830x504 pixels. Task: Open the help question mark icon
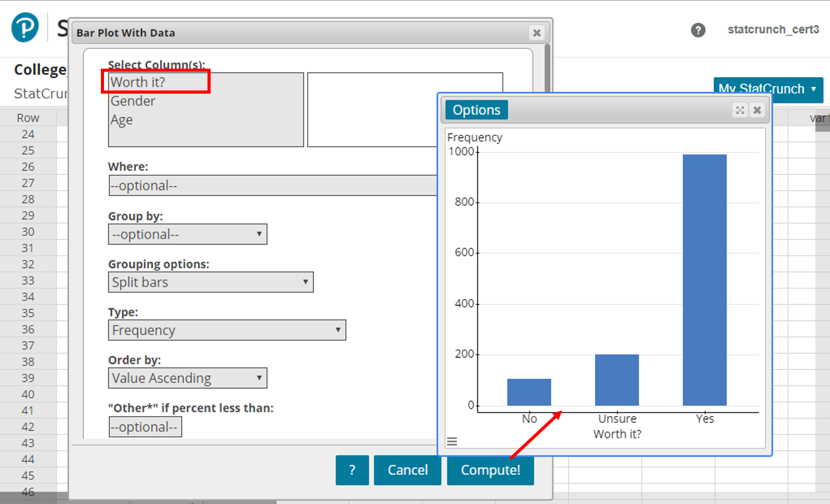698,30
